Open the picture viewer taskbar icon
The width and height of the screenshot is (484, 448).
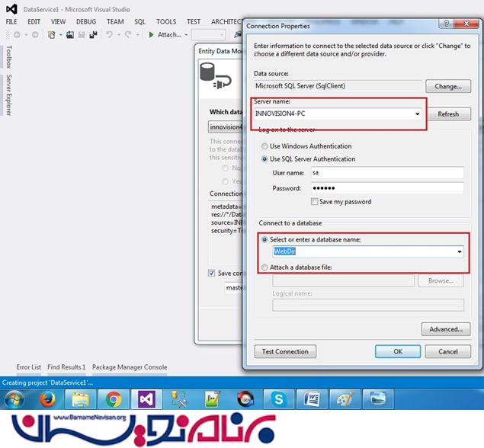378,399
